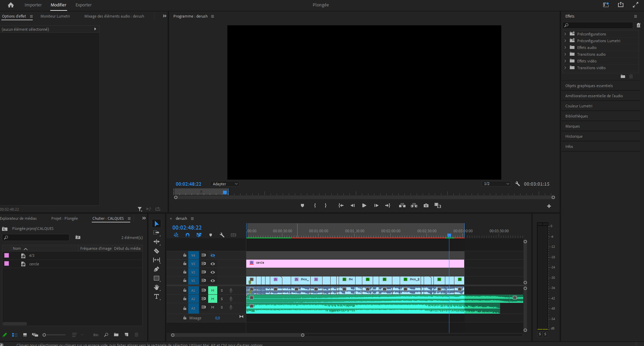Expand the Effets vidéo folder
Viewport: 644px width, 346px height.
pyautogui.click(x=565, y=61)
